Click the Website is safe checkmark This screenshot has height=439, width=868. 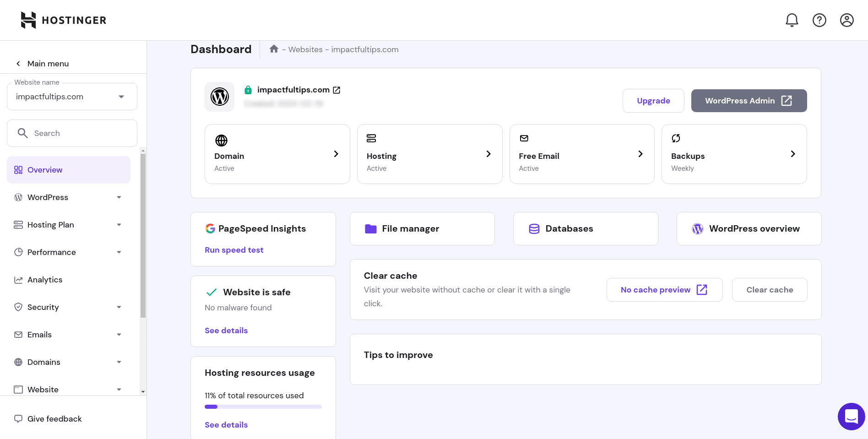tap(212, 292)
